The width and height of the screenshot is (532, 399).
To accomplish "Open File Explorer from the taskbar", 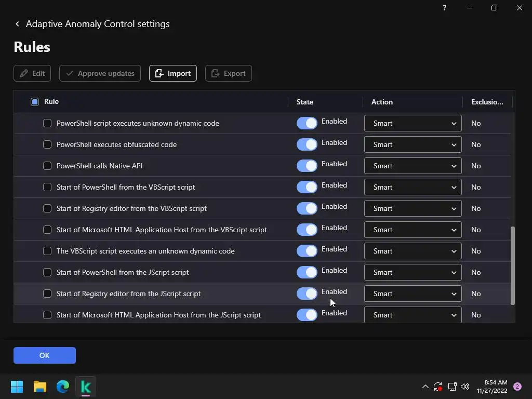I will [40, 387].
